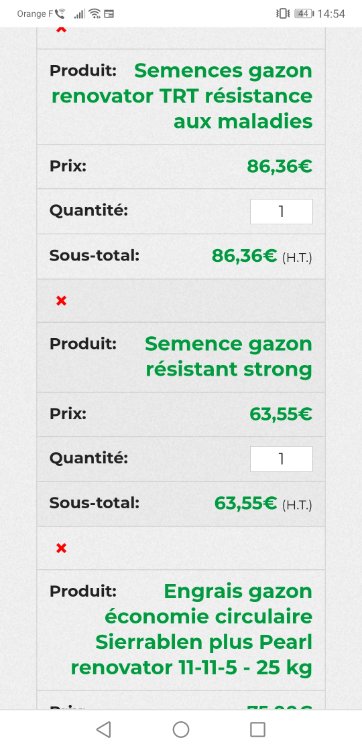This screenshot has width=362, height=750.
Task: Edit quantity field for renovator TRT seeds
Action: tap(281, 211)
